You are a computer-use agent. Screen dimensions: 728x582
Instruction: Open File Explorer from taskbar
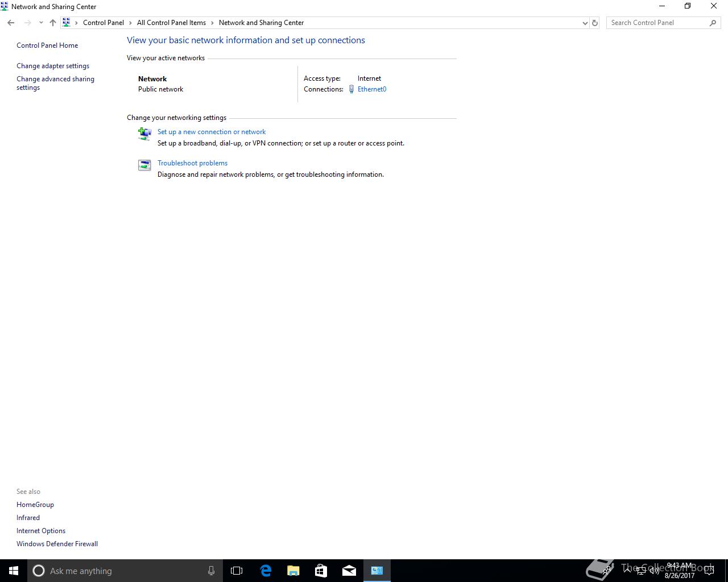pyautogui.click(x=293, y=571)
